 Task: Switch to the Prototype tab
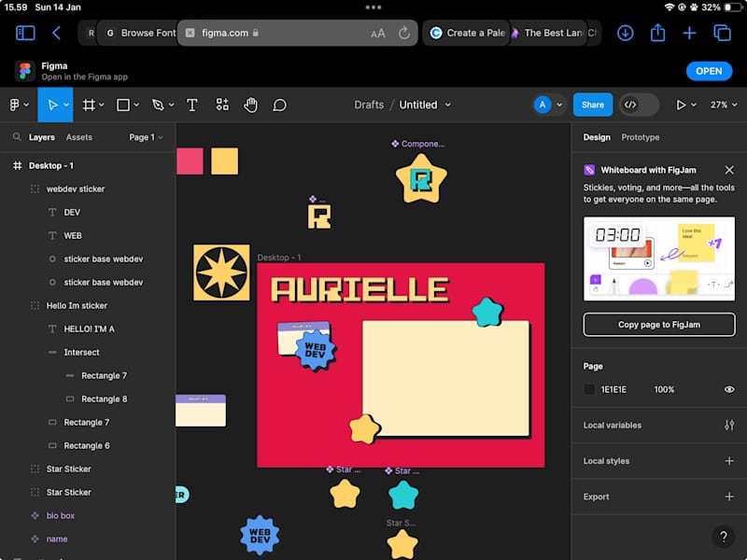(x=640, y=137)
